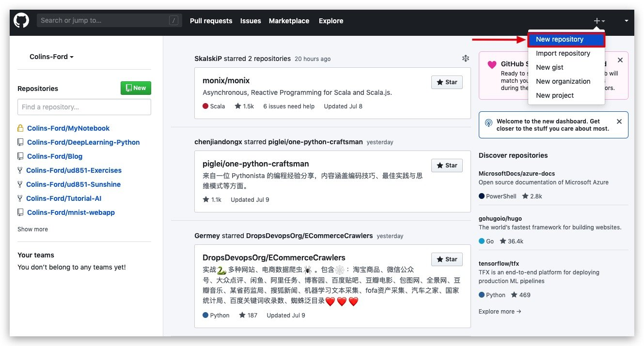Image resolution: width=644 pixels, height=346 pixels.
Task: Open DropsDevopsOrg/ECommerceCrawlers card title
Action: (x=274, y=257)
